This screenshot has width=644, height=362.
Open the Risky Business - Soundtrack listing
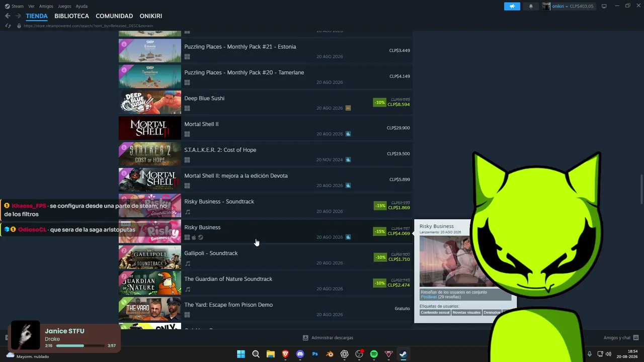(x=266, y=206)
